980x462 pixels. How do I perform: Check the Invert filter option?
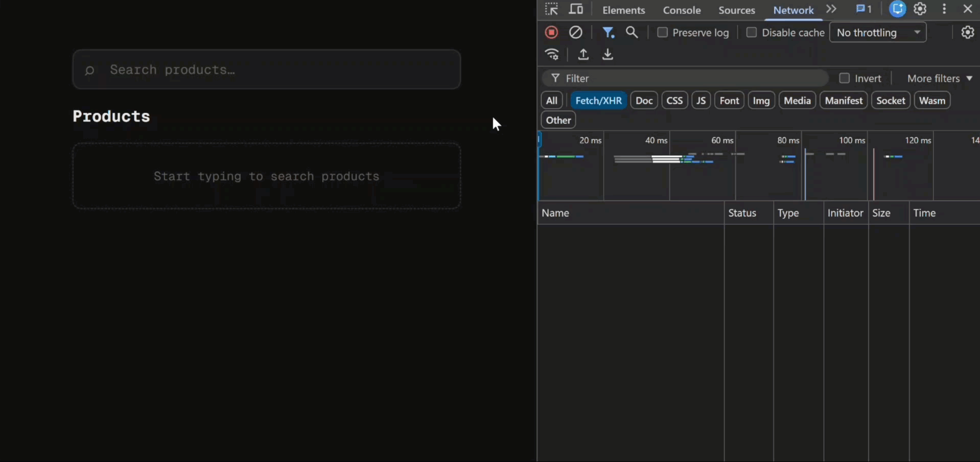click(x=844, y=78)
